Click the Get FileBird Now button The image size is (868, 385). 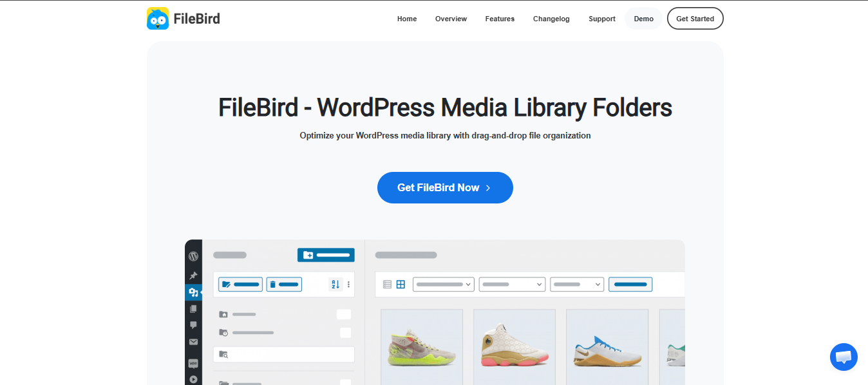[445, 187]
